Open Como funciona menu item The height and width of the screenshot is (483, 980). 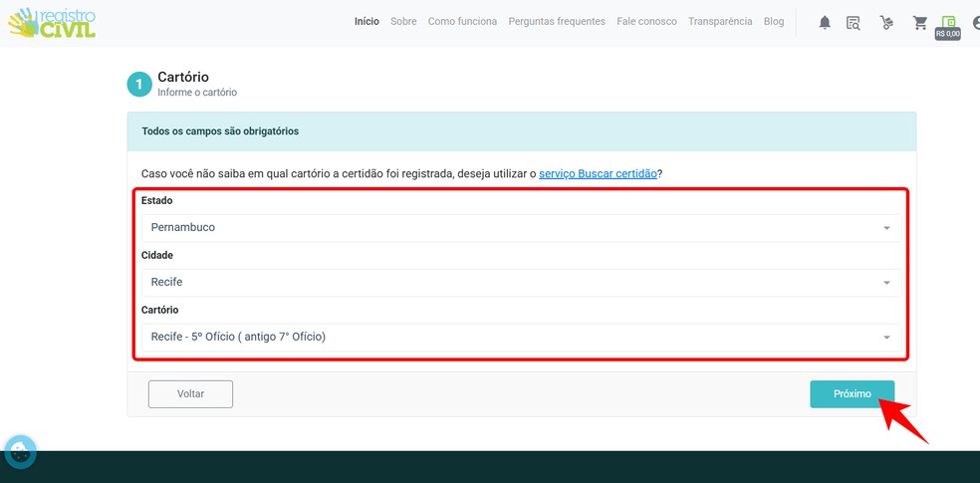tap(462, 21)
